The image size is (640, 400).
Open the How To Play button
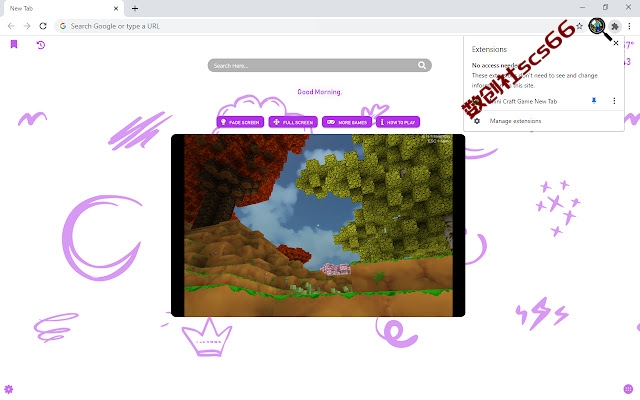398,122
